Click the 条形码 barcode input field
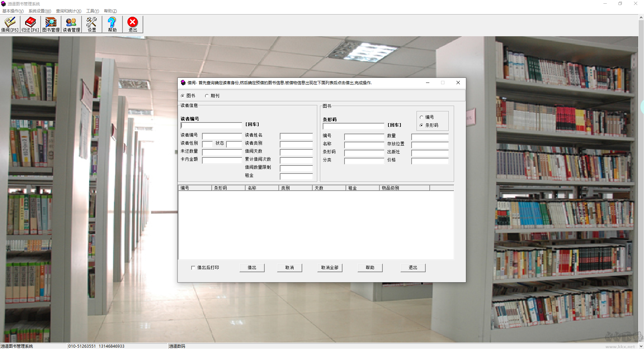Viewport: 644px width, 349px height. point(354,126)
